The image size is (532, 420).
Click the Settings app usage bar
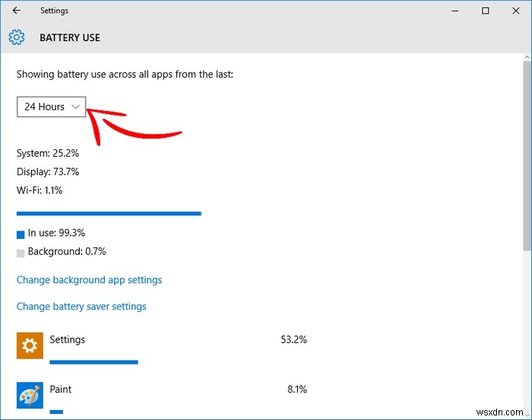93,362
